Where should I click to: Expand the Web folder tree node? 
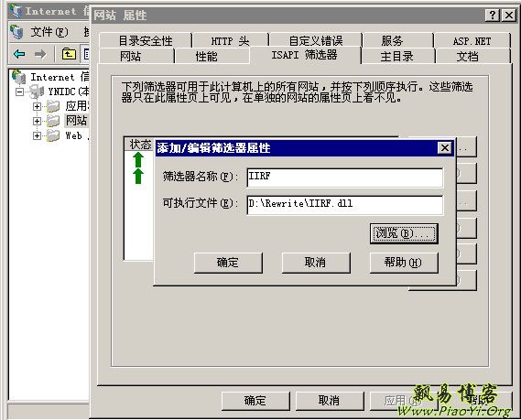click(x=37, y=135)
